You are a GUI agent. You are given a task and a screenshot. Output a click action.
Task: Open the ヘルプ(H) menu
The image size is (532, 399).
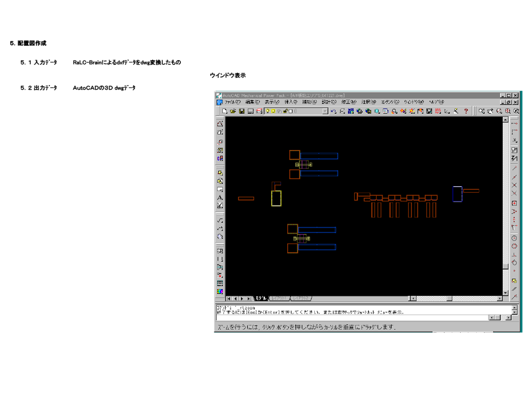pos(436,102)
